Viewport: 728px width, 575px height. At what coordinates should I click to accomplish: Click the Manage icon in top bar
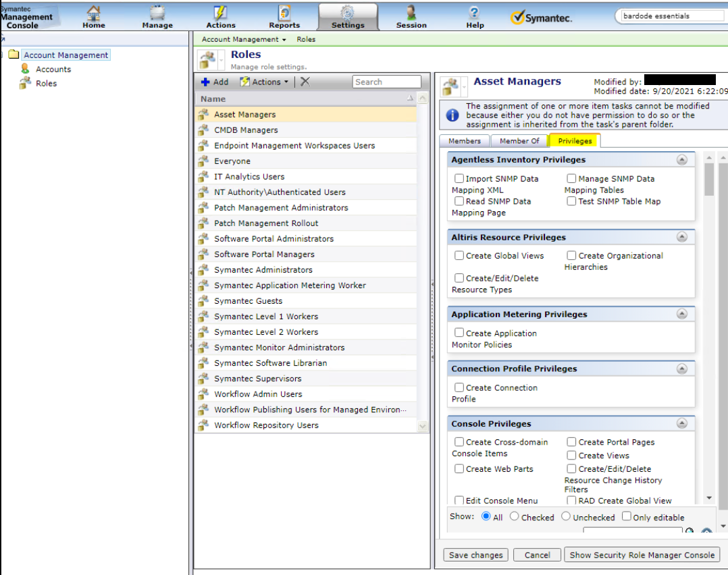(x=157, y=13)
